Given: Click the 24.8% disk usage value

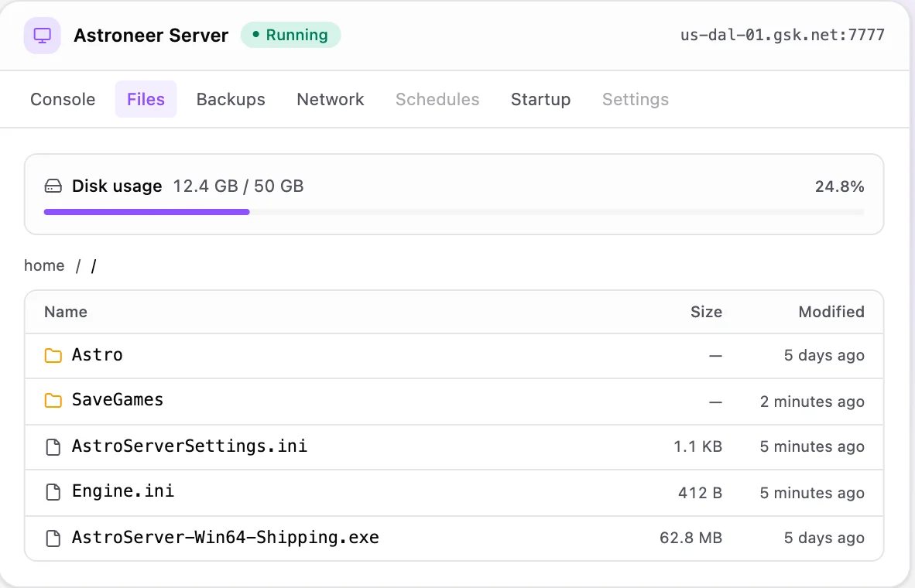Looking at the screenshot, I should point(840,186).
